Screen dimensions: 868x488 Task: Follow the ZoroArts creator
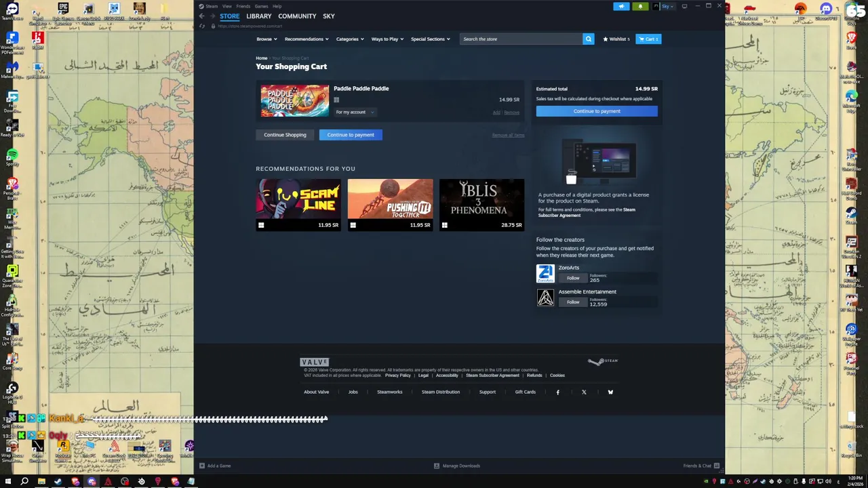[573, 278]
